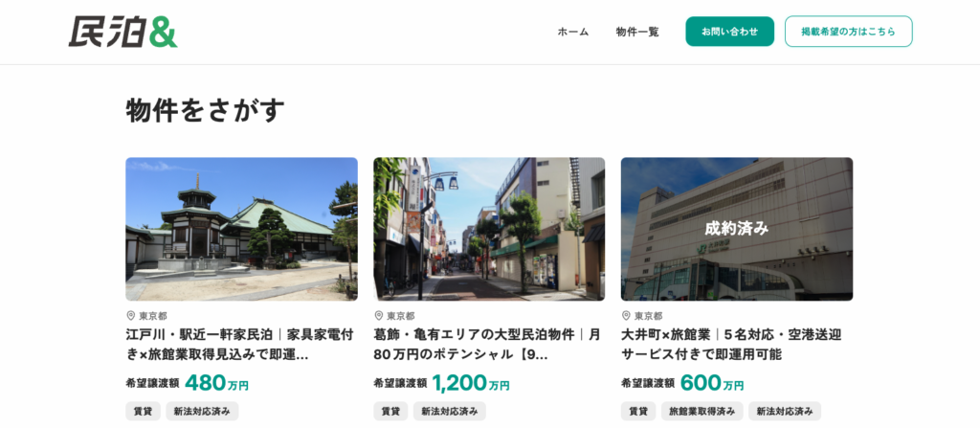The width and height of the screenshot is (980, 428).
Task: Click the 480万円 price
Action: coord(216,382)
